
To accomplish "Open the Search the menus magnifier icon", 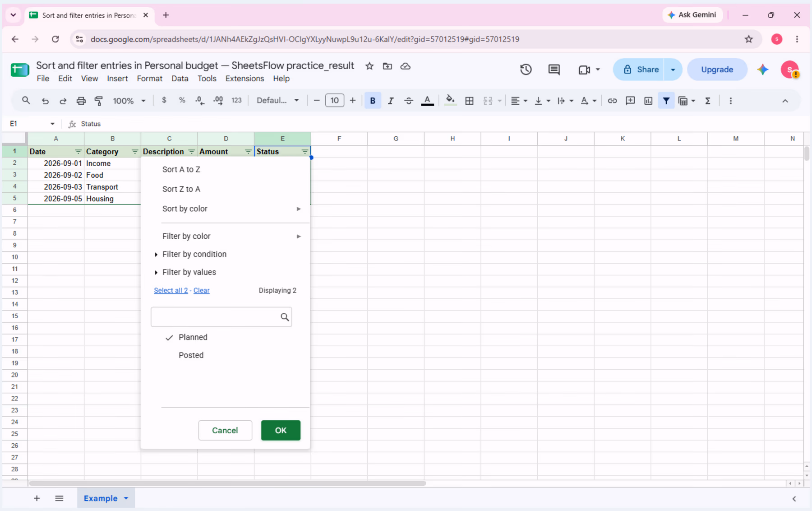I will [26, 101].
